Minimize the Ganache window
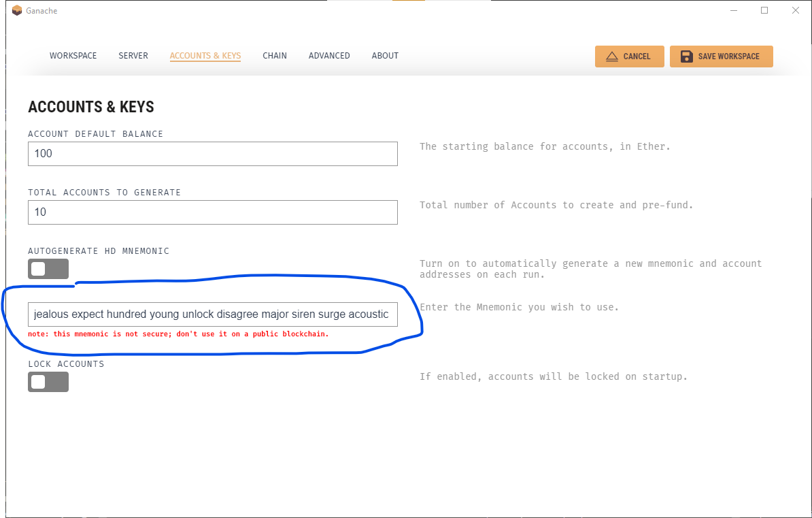 (733, 10)
